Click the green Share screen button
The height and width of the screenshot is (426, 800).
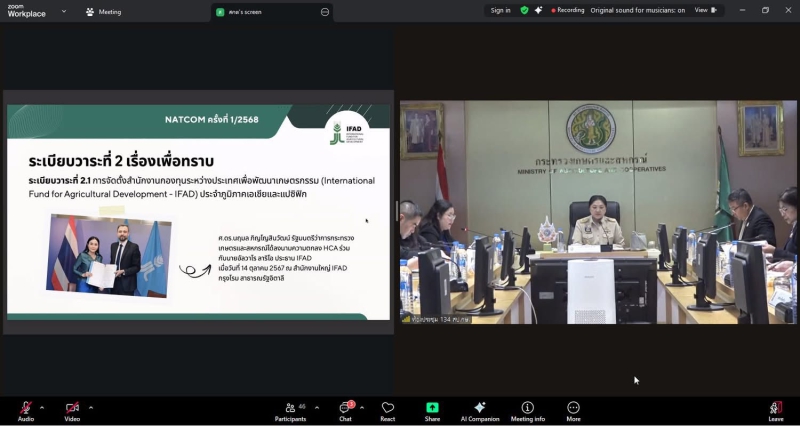(432, 411)
